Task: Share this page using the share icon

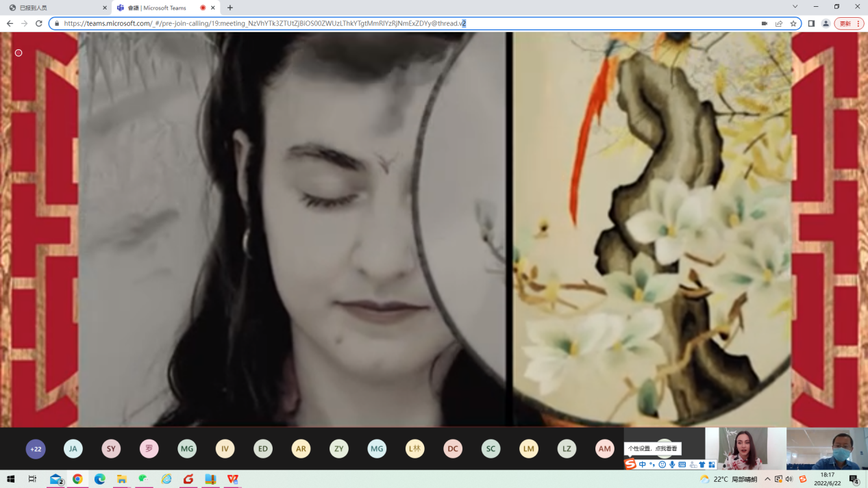Action: click(x=779, y=23)
